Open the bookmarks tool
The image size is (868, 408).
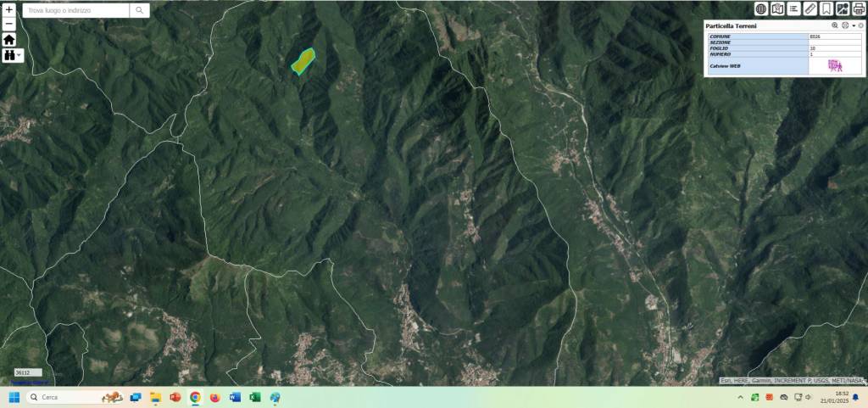point(826,8)
